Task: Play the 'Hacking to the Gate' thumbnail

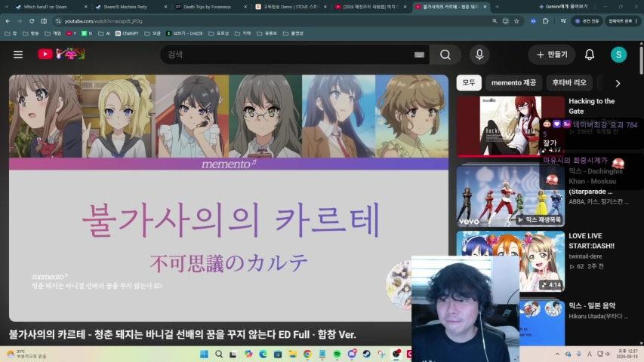Action: tap(510, 127)
